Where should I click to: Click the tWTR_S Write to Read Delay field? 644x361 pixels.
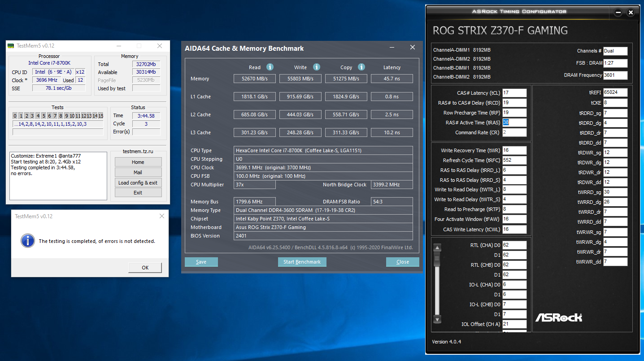pos(514,199)
